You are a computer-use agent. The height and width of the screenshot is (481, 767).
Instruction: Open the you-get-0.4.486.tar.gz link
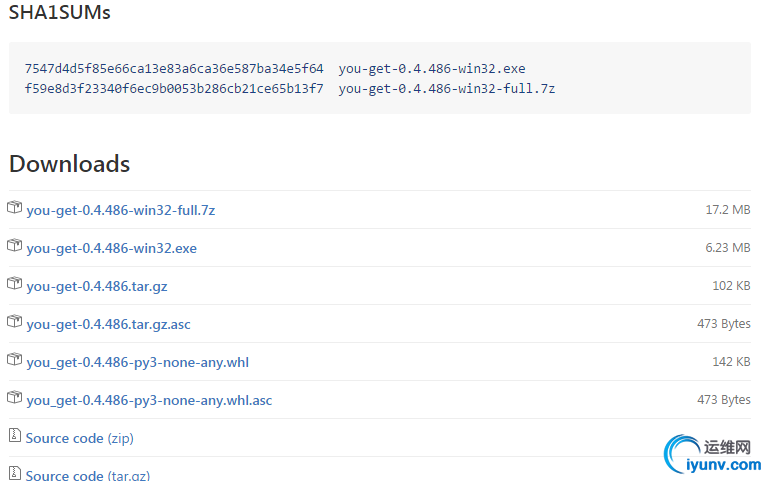click(96, 286)
